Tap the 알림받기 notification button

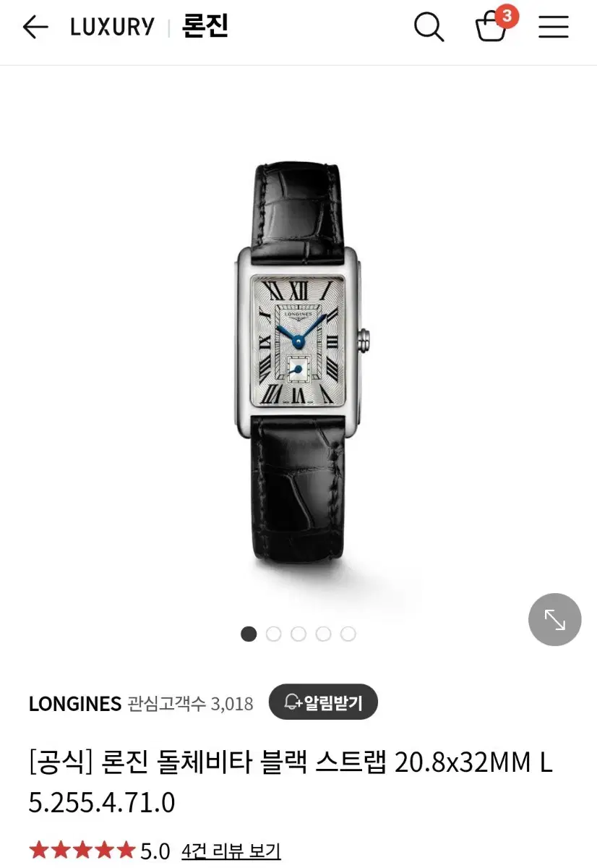323,702
